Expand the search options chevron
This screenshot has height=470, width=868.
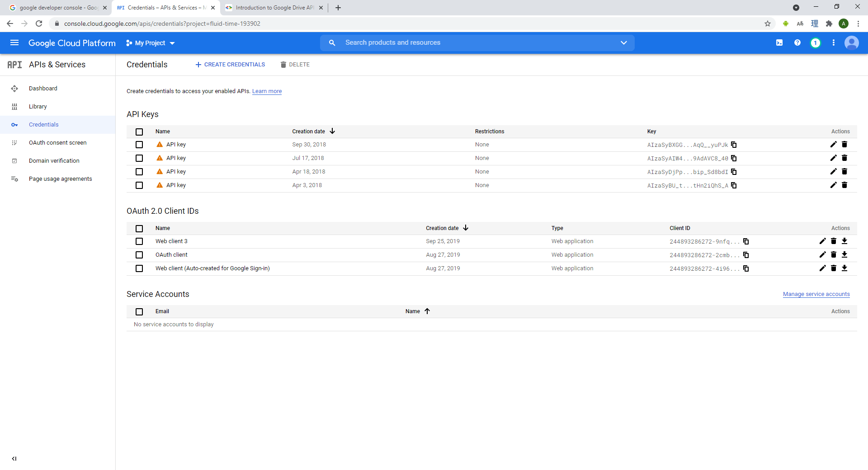624,42
